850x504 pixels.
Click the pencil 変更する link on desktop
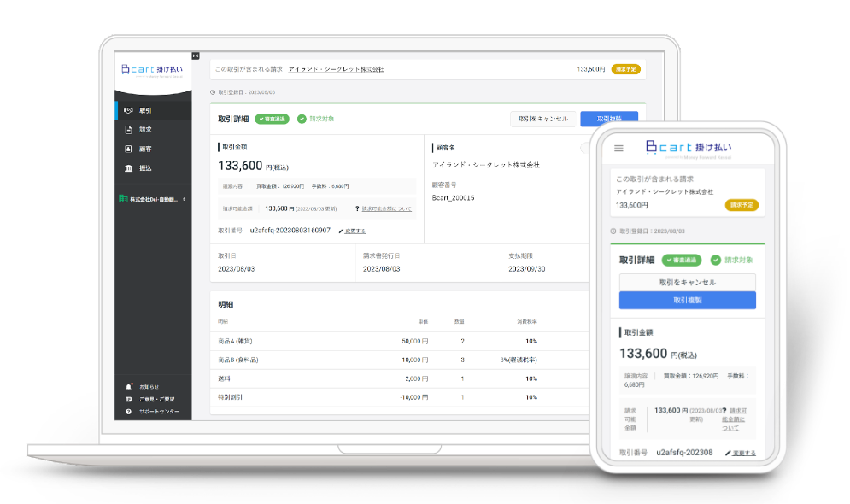pos(352,231)
